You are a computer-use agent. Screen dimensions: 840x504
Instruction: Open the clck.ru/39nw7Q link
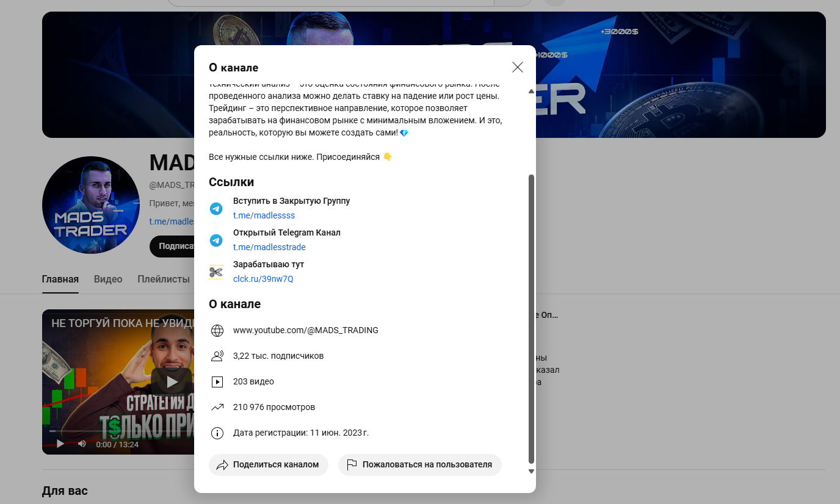click(263, 279)
